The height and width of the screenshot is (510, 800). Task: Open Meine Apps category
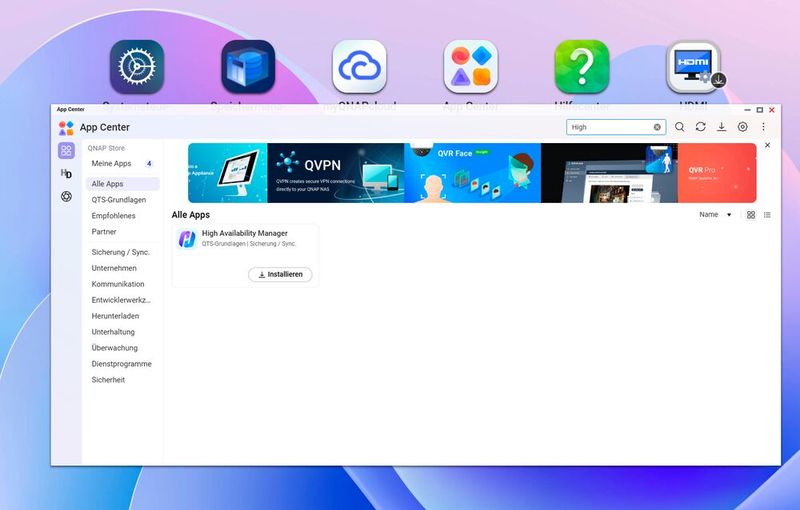coord(111,163)
